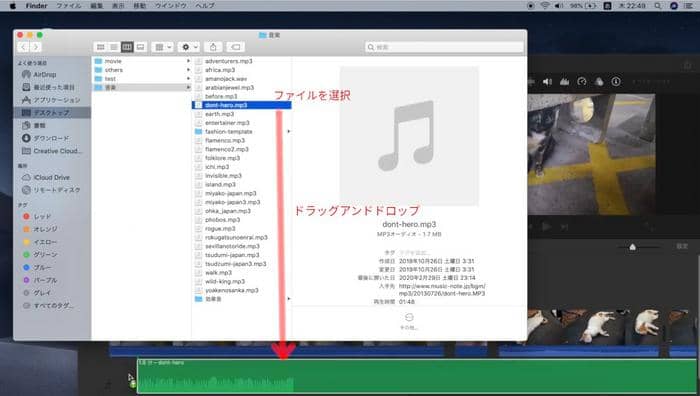Select dont-hero.mp3 in the file list
The width and height of the screenshot is (700, 396).
pyautogui.click(x=242, y=105)
